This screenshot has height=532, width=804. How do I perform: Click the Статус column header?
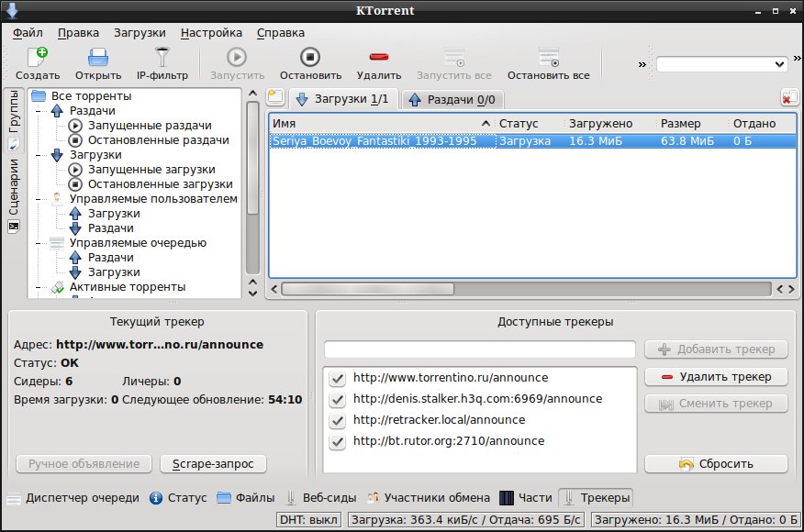530,124
